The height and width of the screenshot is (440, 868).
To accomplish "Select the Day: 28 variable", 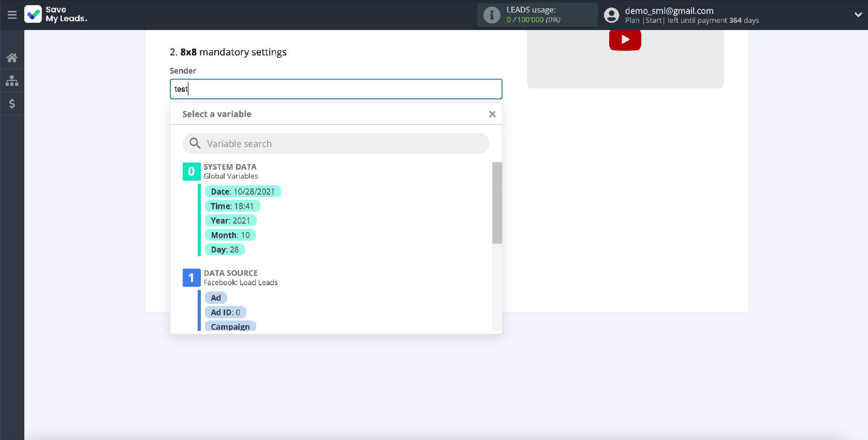I will click(x=225, y=250).
